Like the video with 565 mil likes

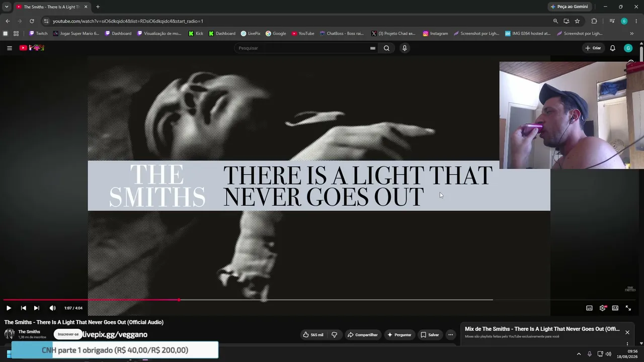coord(313,335)
